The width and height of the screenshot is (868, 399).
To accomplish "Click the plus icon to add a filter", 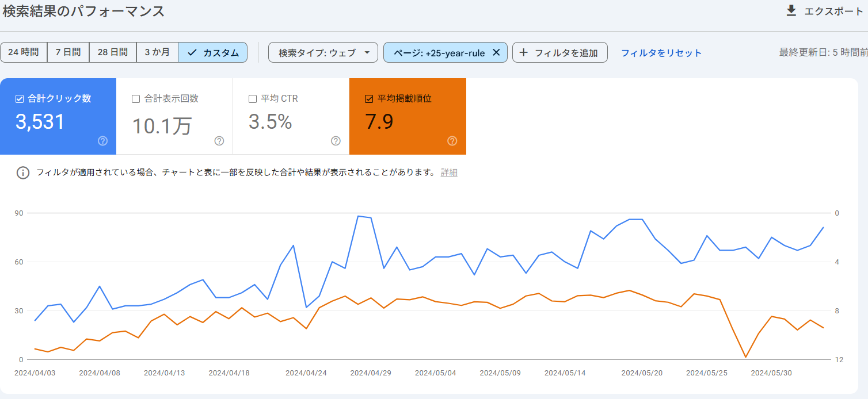I will (524, 52).
